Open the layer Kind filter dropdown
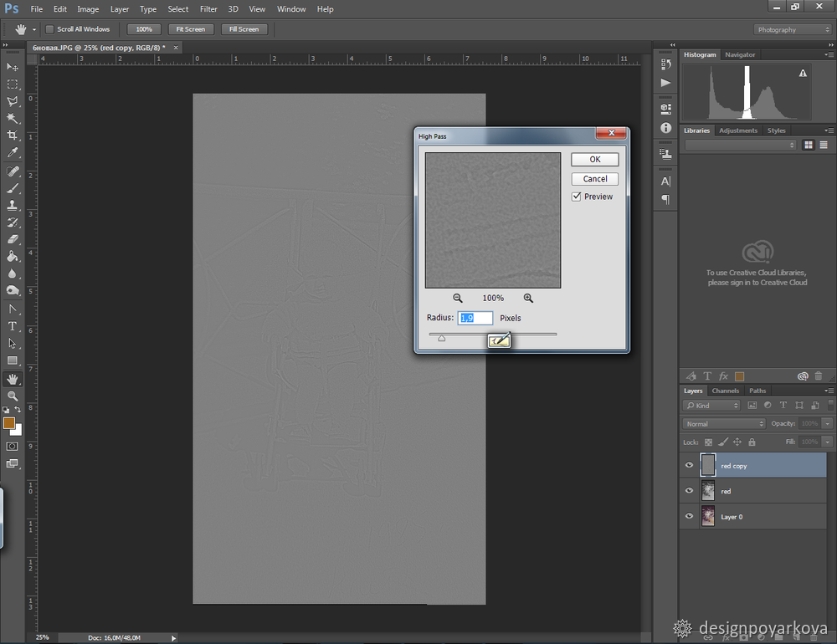 point(711,406)
